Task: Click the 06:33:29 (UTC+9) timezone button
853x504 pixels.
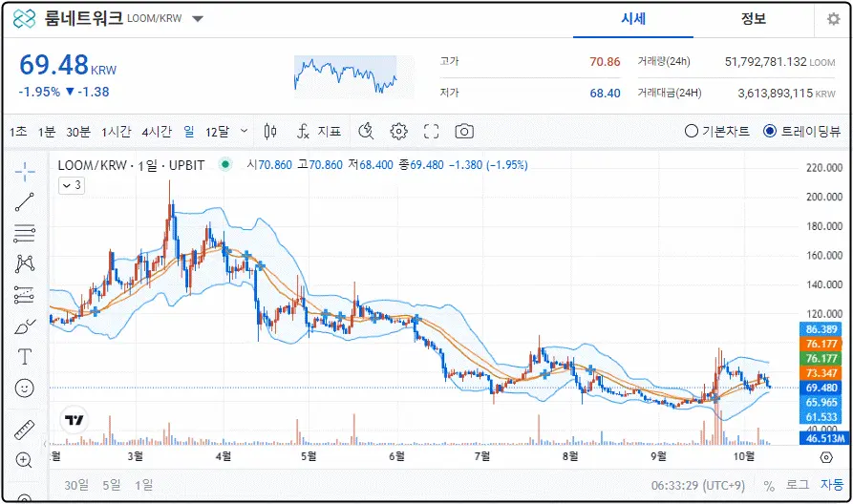Action: coord(698,485)
